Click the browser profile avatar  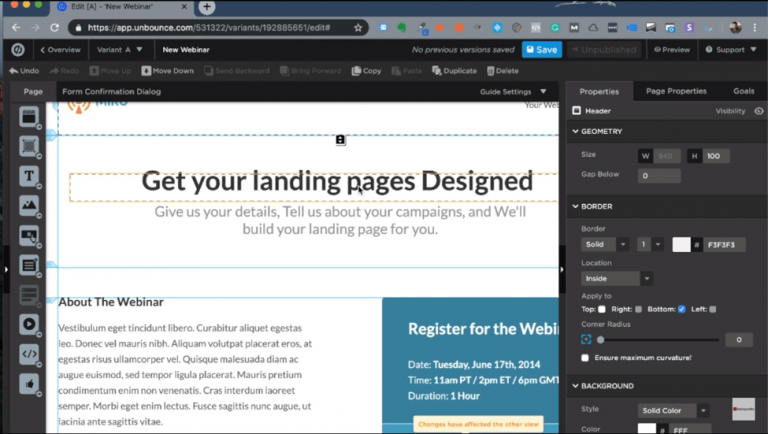[x=735, y=27]
